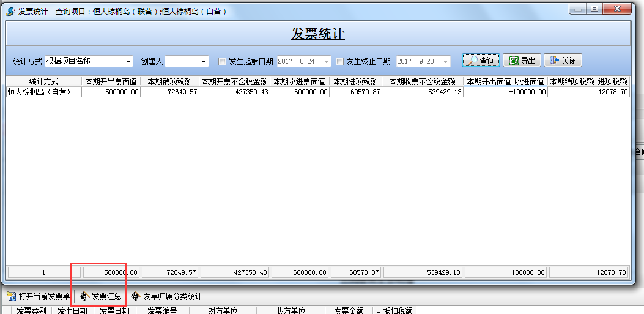
Task: Maximize the 发票统计 window
Action: point(594,9)
